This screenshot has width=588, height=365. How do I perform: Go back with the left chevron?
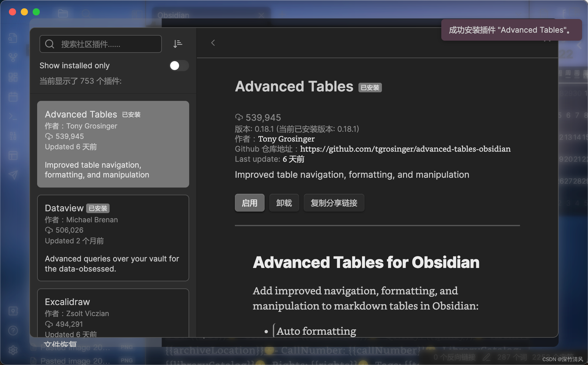tap(213, 43)
